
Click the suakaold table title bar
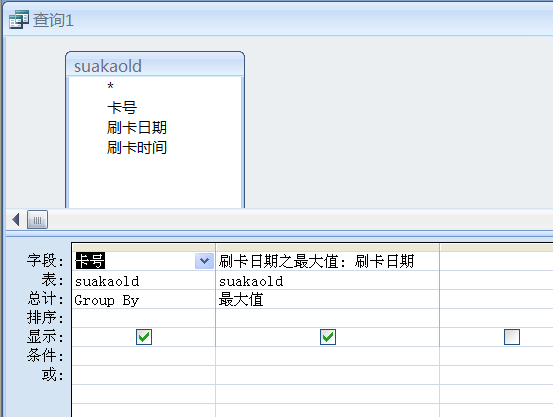point(155,65)
